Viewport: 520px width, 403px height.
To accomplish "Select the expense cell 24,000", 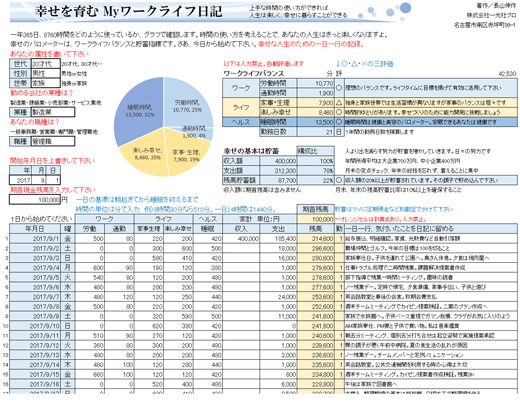I will coord(278,297).
